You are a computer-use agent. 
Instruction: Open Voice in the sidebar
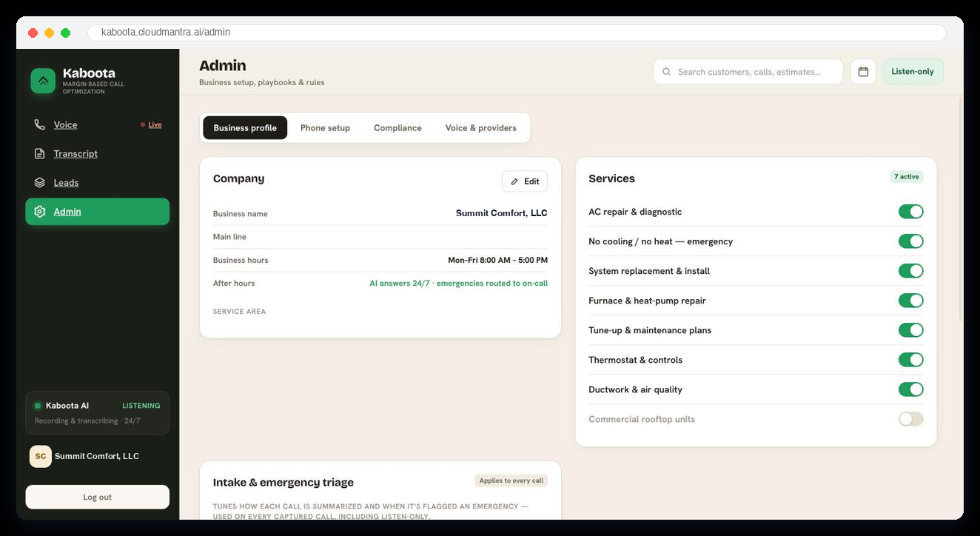97,124
